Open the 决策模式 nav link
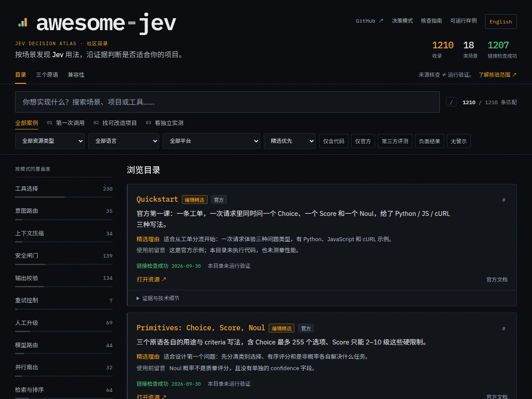Image resolution: width=532 pixels, height=399 pixels. click(402, 21)
